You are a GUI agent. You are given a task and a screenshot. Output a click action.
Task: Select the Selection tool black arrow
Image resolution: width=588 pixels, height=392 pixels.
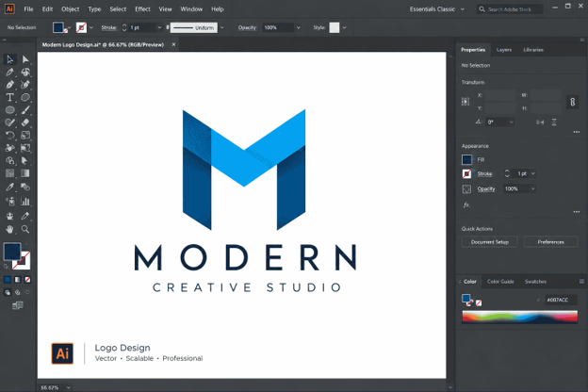click(9, 59)
